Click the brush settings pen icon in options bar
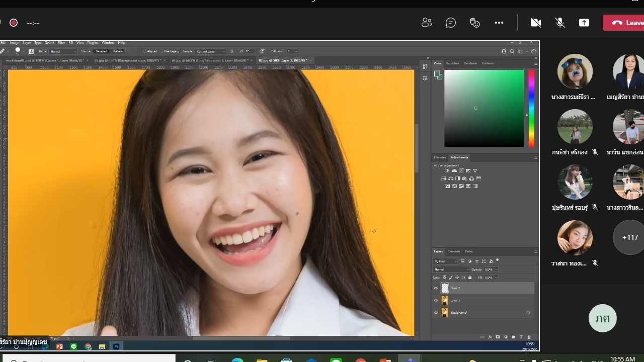This screenshot has width=644, height=362. point(262,51)
